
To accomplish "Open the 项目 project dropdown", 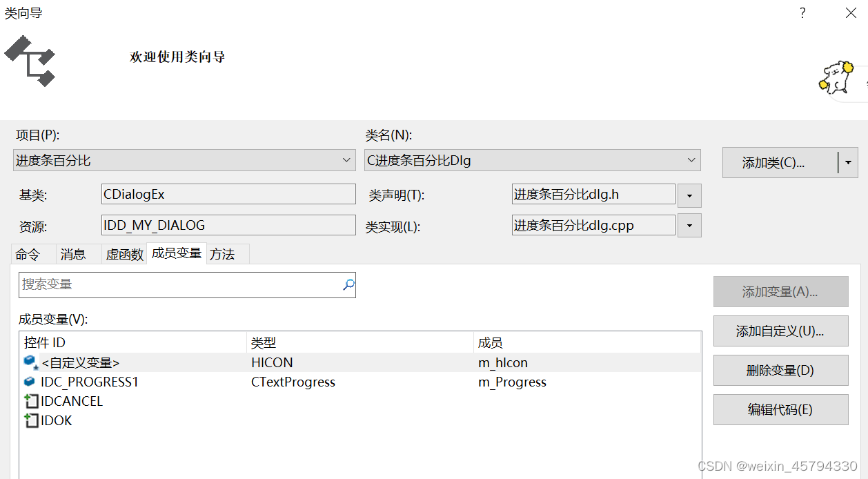I will (346, 159).
